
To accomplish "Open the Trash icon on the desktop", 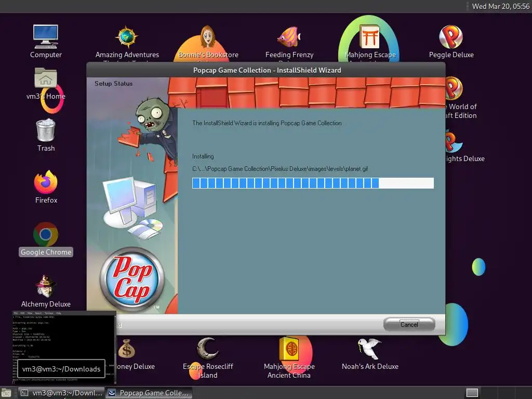I will coord(46,135).
